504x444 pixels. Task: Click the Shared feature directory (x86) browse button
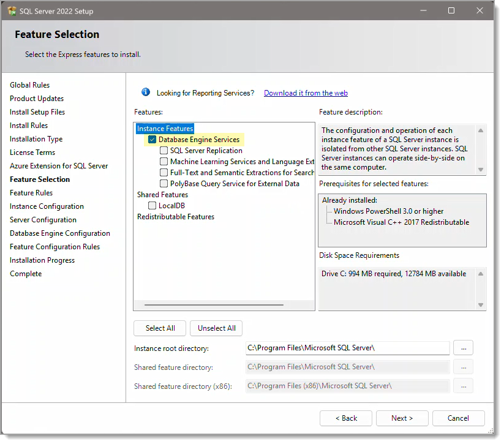coord(463,386)
